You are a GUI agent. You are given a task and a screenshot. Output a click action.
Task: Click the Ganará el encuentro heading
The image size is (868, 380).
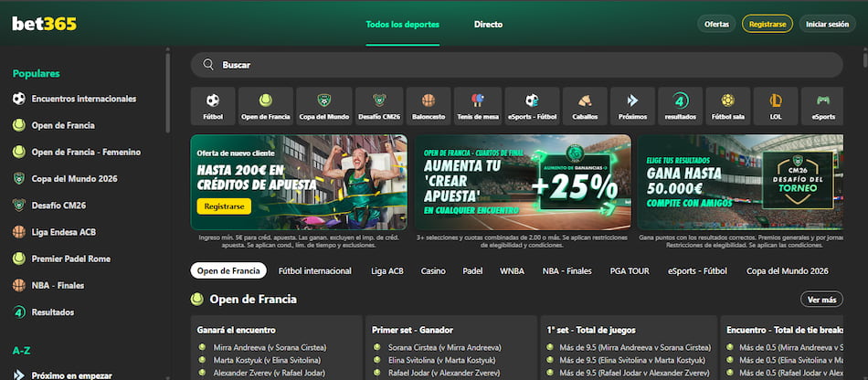coord(237,330)
